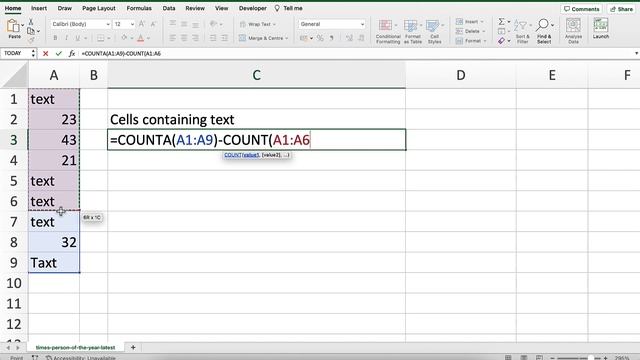
Task: Open the Insert ribbon tab
Action: pyautogui.click(x=39, y=8)
